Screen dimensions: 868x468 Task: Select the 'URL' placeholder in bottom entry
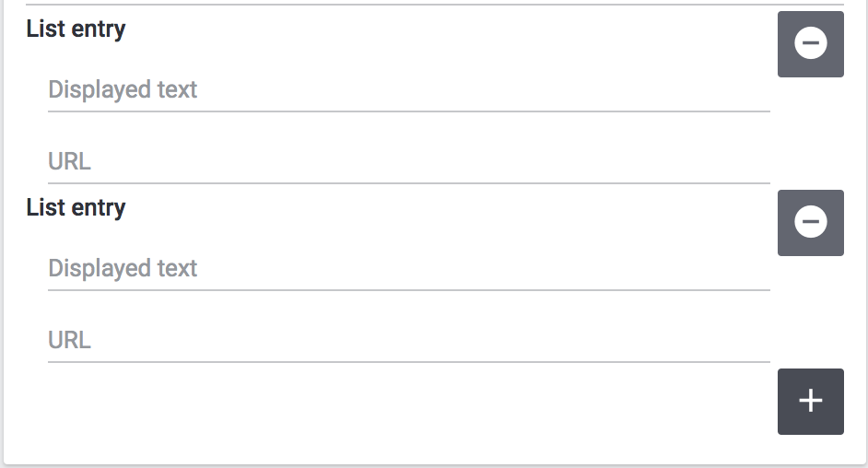69,341
